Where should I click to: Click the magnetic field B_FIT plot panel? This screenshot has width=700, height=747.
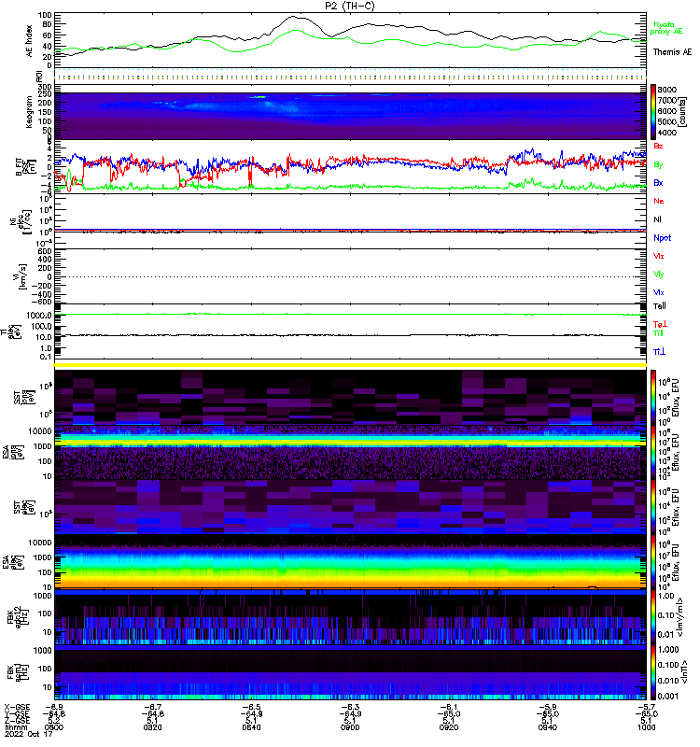[351, 167]
